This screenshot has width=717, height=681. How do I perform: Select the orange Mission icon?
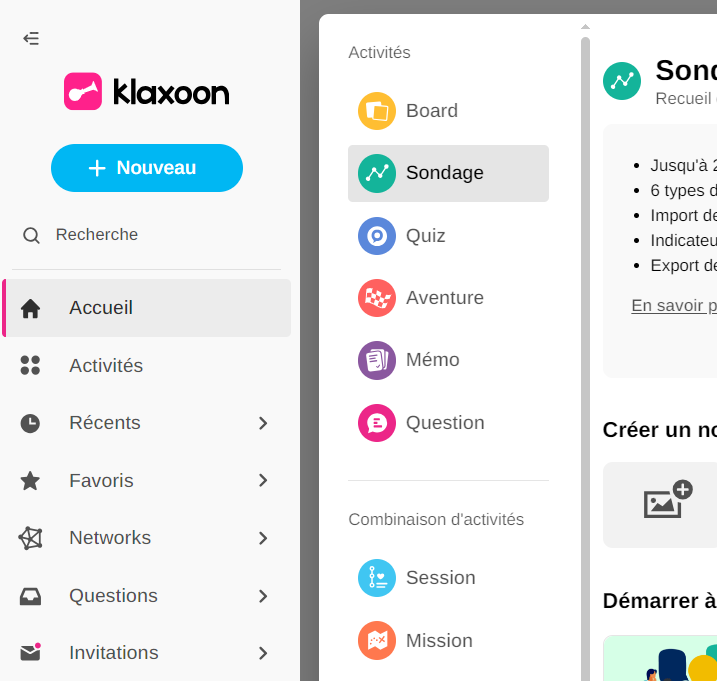(377, 641)
